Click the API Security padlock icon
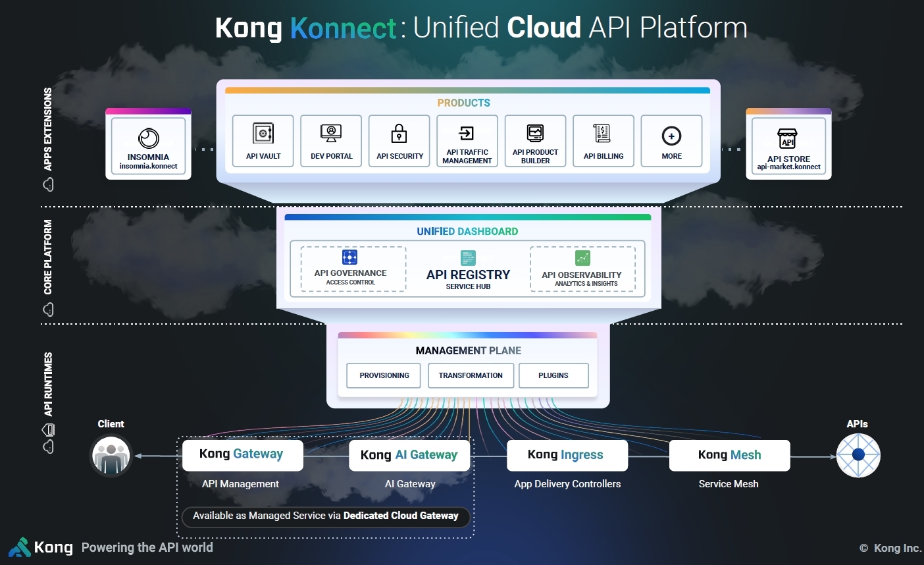The height and width of the screenshot is (565, 924). [x=399, y=134]
